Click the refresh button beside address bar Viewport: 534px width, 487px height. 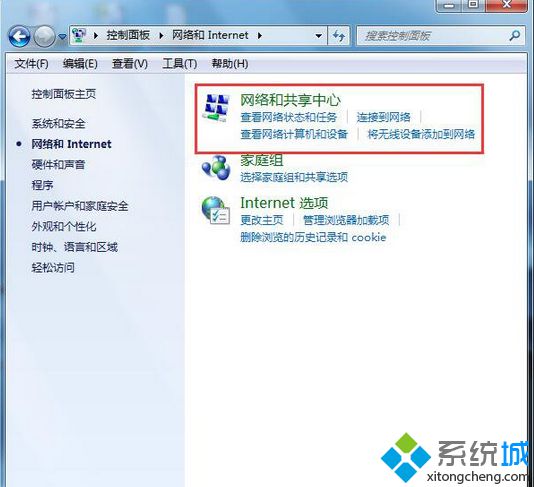[x=339, y=35]
